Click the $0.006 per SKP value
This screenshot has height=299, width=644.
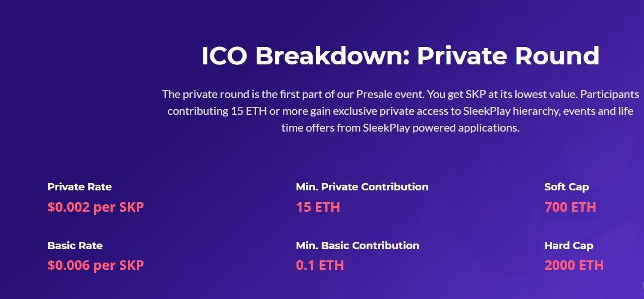coord(96,265)
